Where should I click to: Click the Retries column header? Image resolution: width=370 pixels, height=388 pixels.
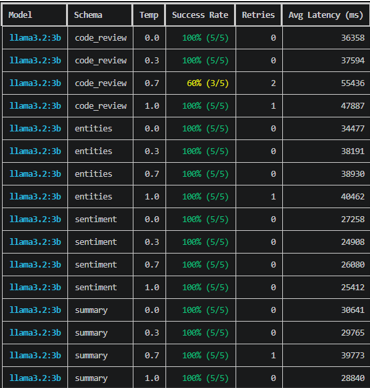pyautogui.click(x=258, y=15)
